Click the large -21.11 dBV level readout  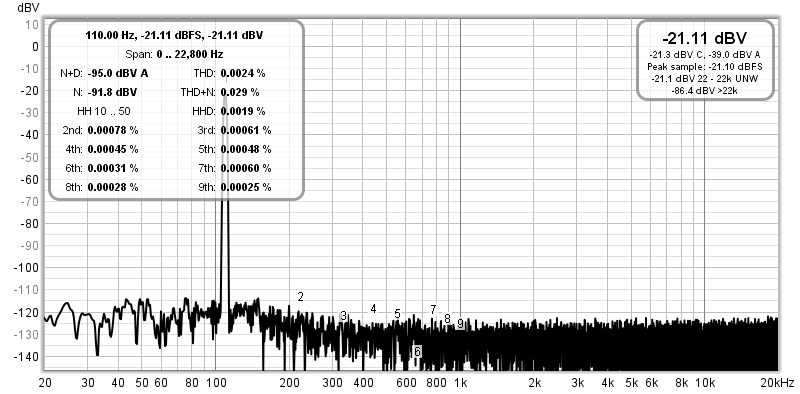point(705,38)
